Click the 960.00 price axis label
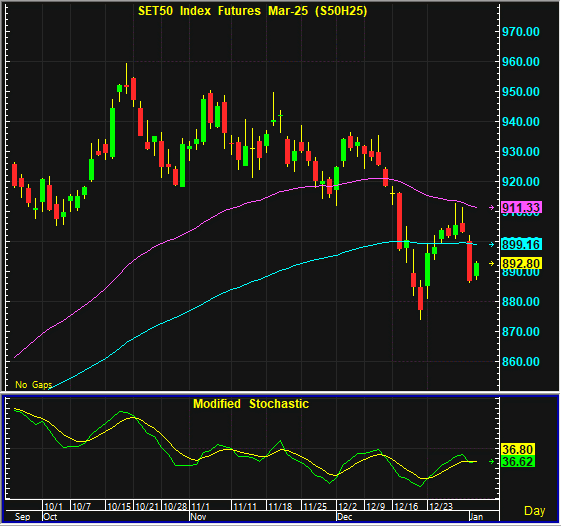Image resolution: width=561 pixels, height=526 pixels. pyautogui.click(x=521, y=62)
